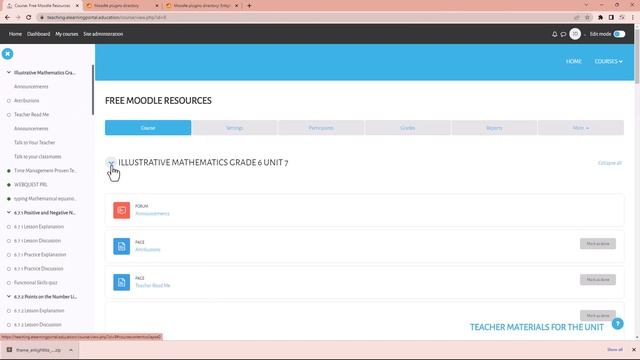Select the Course tab
The height and width of the screenshot is (360, 640).
click(x=148, y=128)
